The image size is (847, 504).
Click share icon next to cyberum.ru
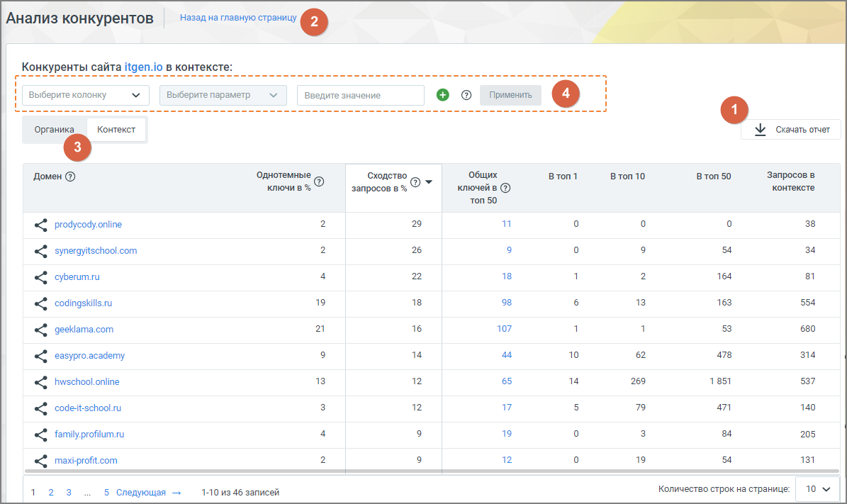[x=41, y=277]
